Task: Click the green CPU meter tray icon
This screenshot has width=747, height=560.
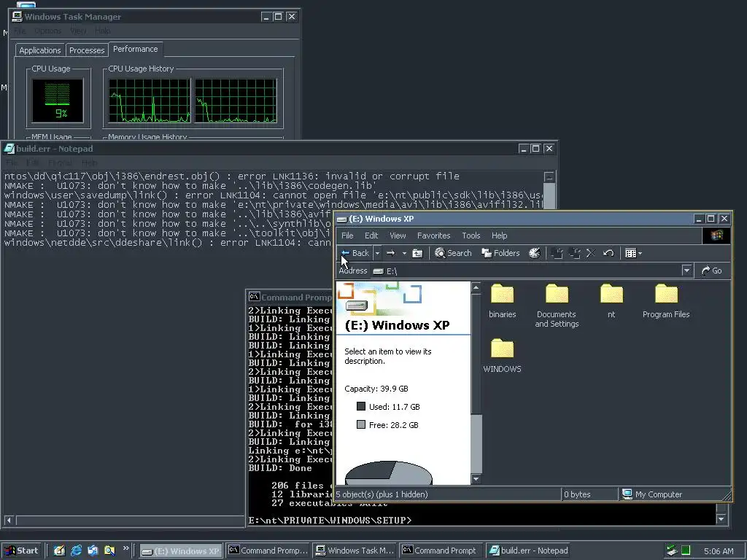Action: 686,551
